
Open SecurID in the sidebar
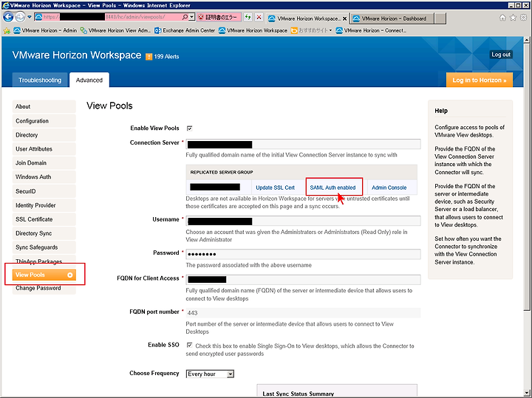tap(44, 191)
